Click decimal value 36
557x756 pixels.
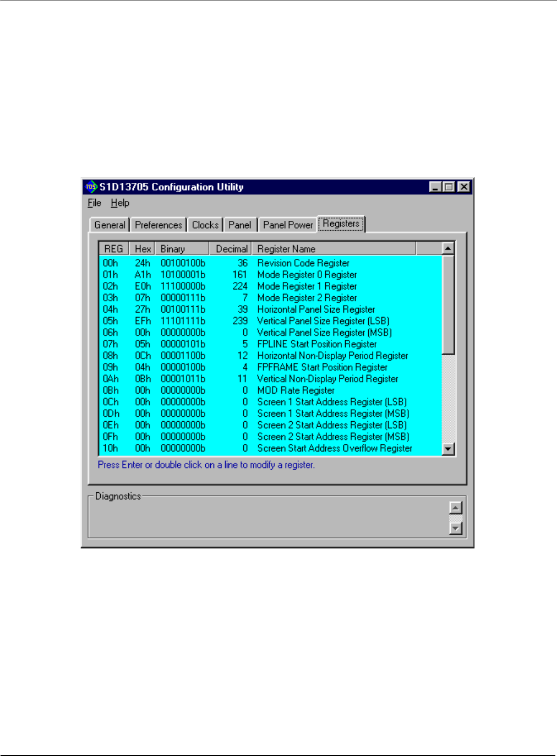pos(243,263)
